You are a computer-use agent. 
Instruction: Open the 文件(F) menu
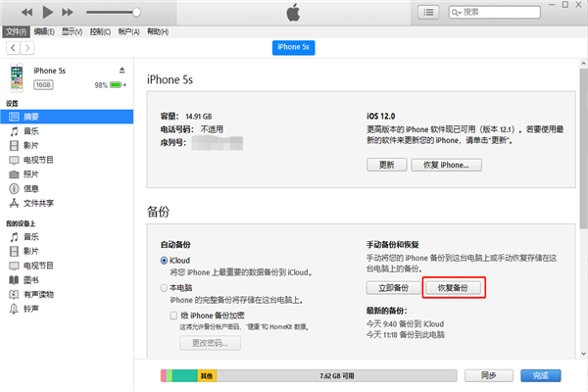click(16, 31)
